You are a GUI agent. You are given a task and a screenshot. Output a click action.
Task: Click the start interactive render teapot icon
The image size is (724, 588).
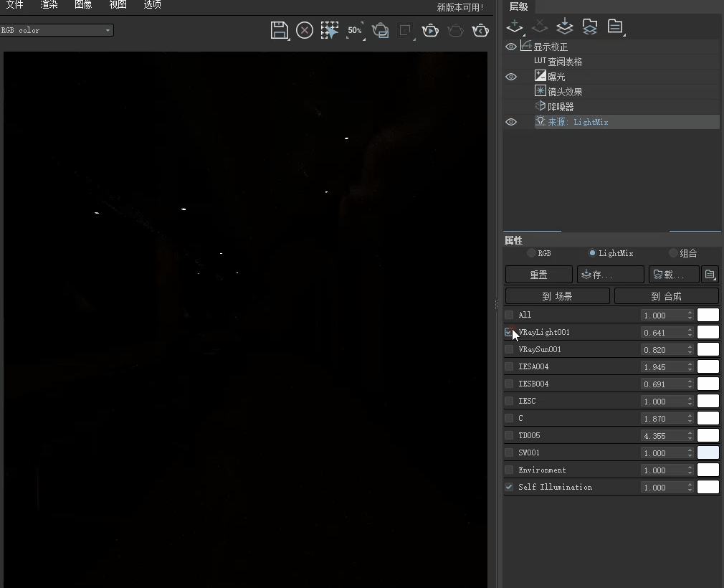tap(430, 30)
